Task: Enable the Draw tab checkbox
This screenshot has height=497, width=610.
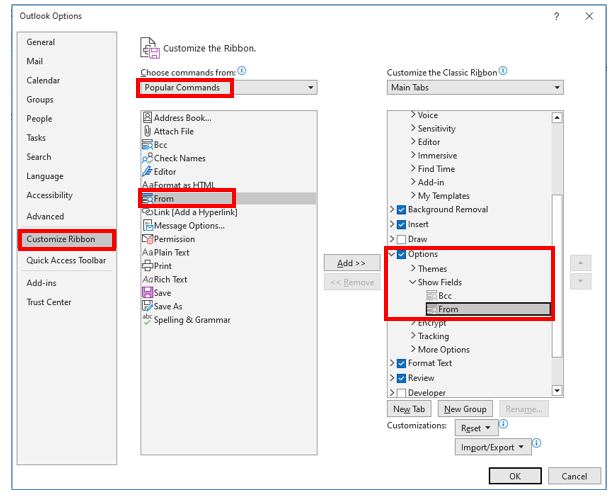Action: pos(401,239)
